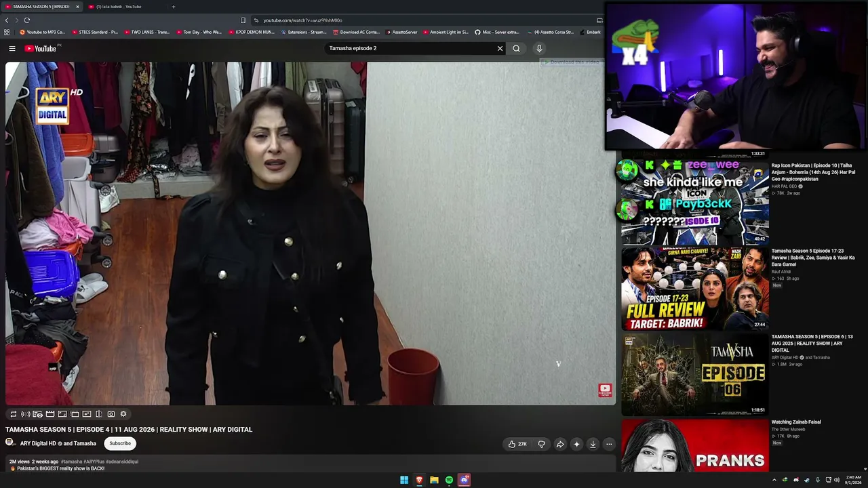This screenshot has width=868, height=488.
Task: Share the video using the arrow icon
Action: [x=560, y=444]
